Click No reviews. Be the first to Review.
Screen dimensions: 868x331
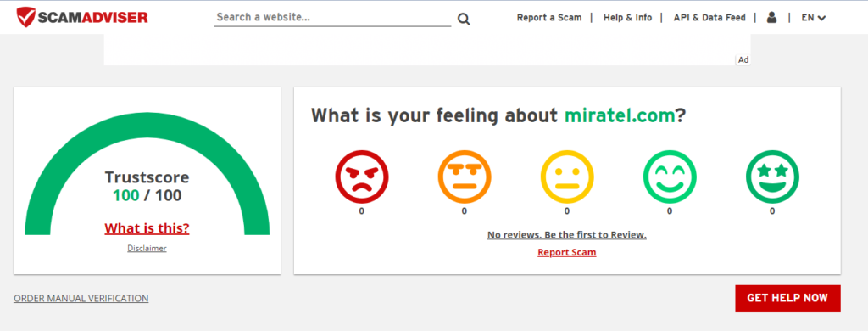(x=567, y=235)
